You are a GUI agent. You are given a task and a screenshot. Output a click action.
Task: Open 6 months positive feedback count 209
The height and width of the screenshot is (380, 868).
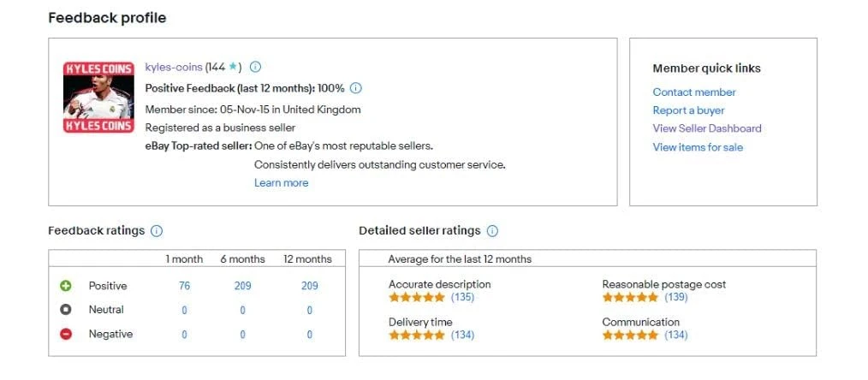click(242, 286)
